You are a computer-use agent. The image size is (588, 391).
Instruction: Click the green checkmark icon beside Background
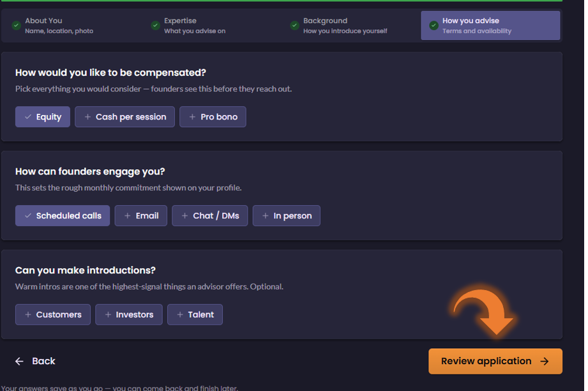pyautogui.click(x=294, y=26)
